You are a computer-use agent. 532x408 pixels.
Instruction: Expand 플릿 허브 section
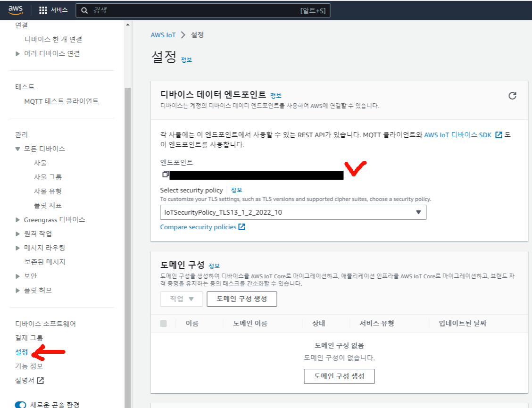coord(17,291)
